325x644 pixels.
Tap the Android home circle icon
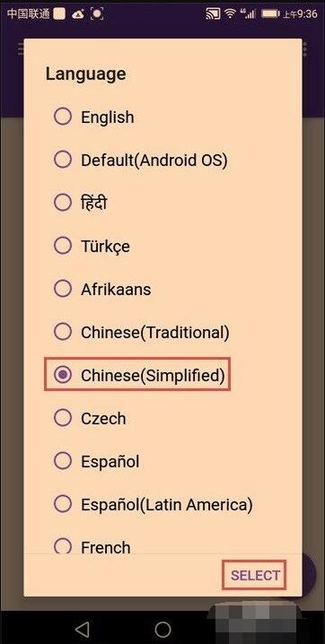tap(162, 629)
